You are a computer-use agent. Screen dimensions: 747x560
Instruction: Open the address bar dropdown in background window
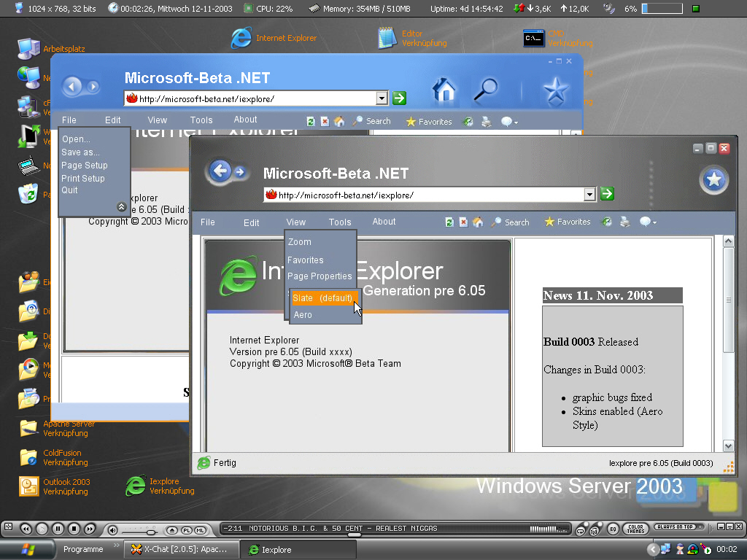[x=382, y=98]
